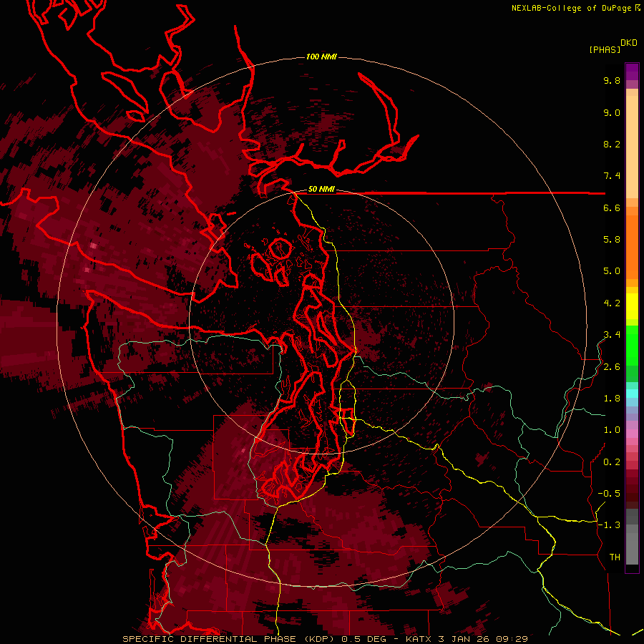Click the 6.6 scale value

612,208
